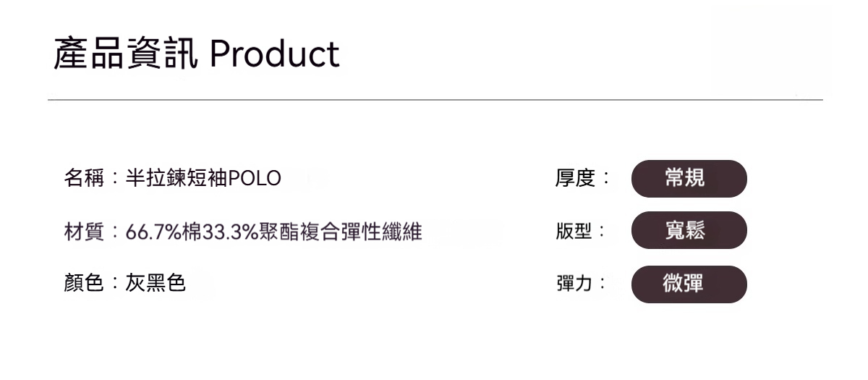Screen dimensions: 868x380
Task: Click the colon after 名稱 label
Action: point(115,179)
